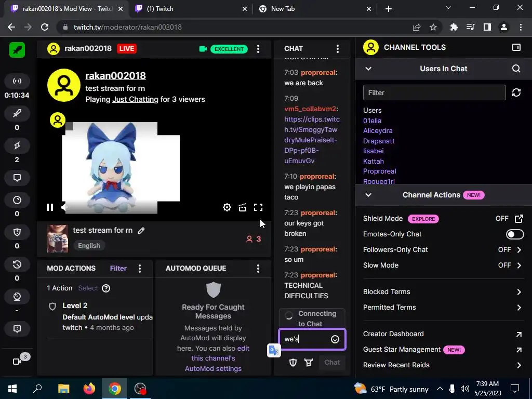Switch to the (1) Twitch browser tab
The height and width of the screenshot is (399, 532).
point(190,9)
